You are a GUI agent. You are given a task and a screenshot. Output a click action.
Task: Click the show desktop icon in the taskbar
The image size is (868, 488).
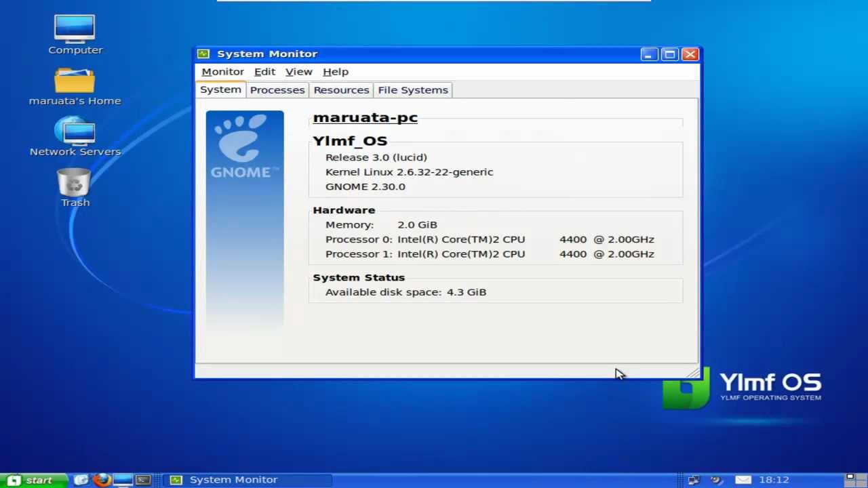(123, 480)
